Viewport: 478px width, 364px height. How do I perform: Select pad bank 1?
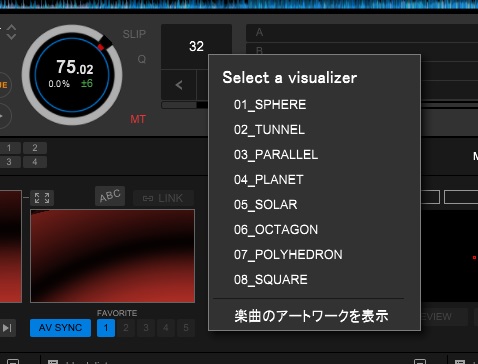tap(9, 148)
